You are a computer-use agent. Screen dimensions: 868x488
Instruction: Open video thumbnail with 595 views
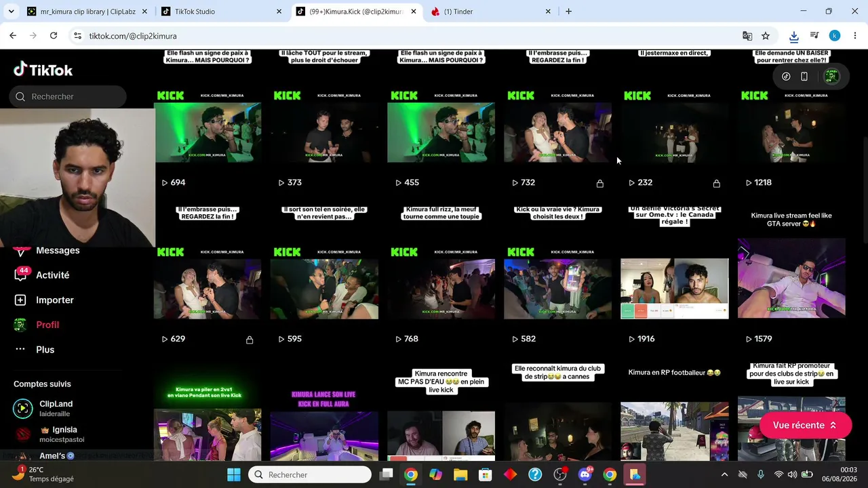(x=325, y=277)
